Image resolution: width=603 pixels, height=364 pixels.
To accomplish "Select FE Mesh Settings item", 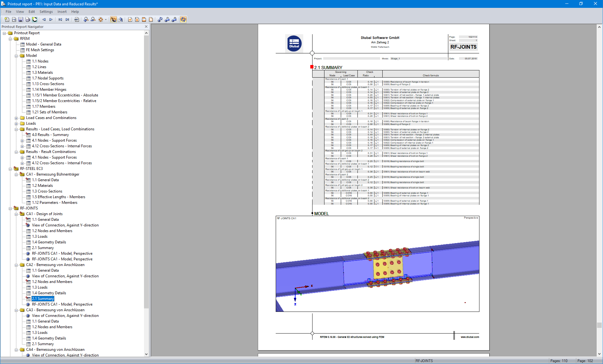I will (40, 50).
